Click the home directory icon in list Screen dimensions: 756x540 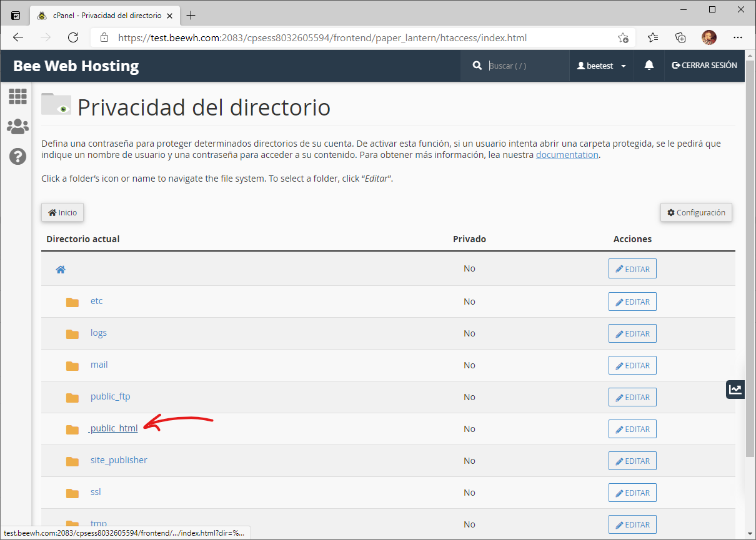tap(61, 270)
